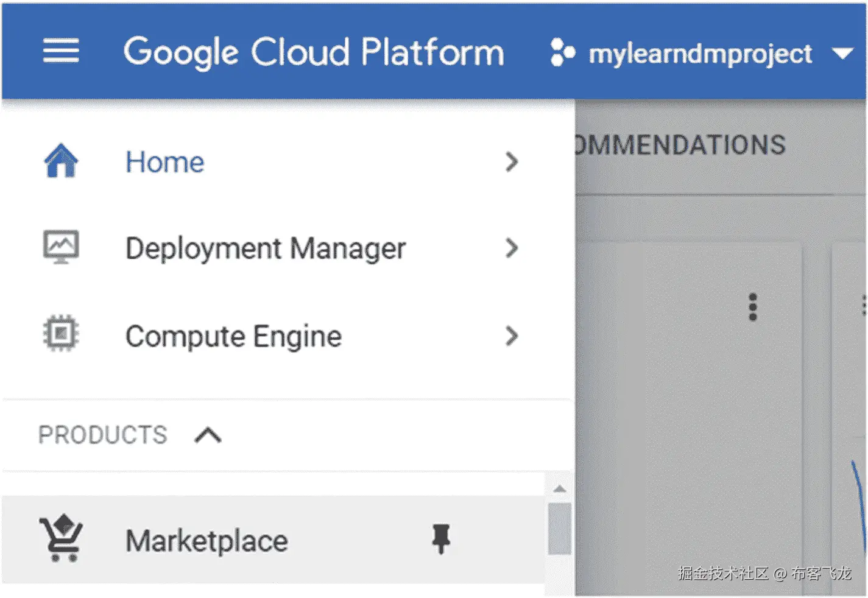Screen dimensions: 868x598
Task: Click the project hexagon dots icon
Action: point(562,52)
